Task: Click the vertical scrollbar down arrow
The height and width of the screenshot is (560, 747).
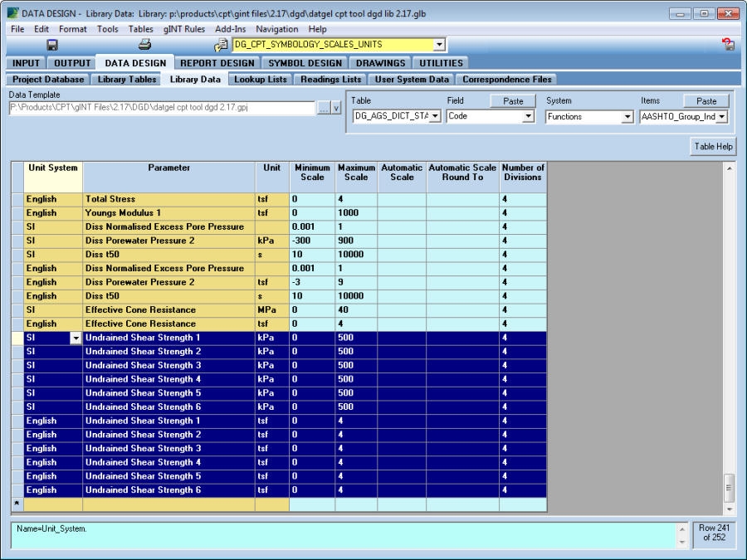Action: 730,508
